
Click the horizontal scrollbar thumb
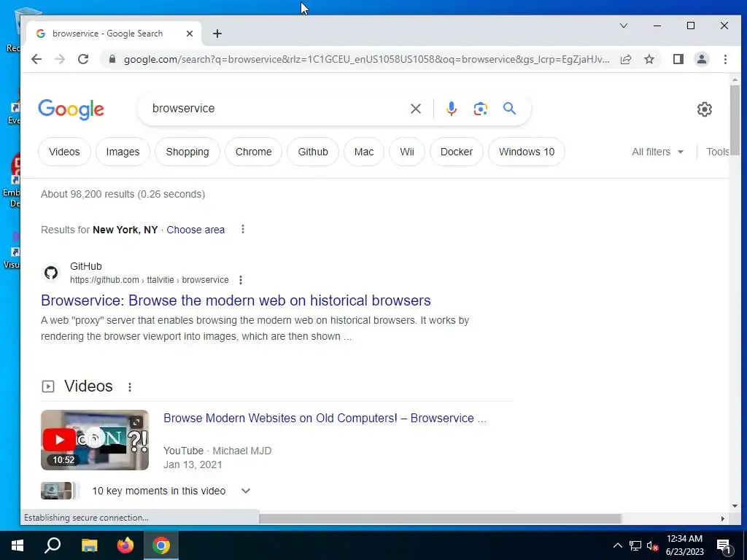point(440,518)
